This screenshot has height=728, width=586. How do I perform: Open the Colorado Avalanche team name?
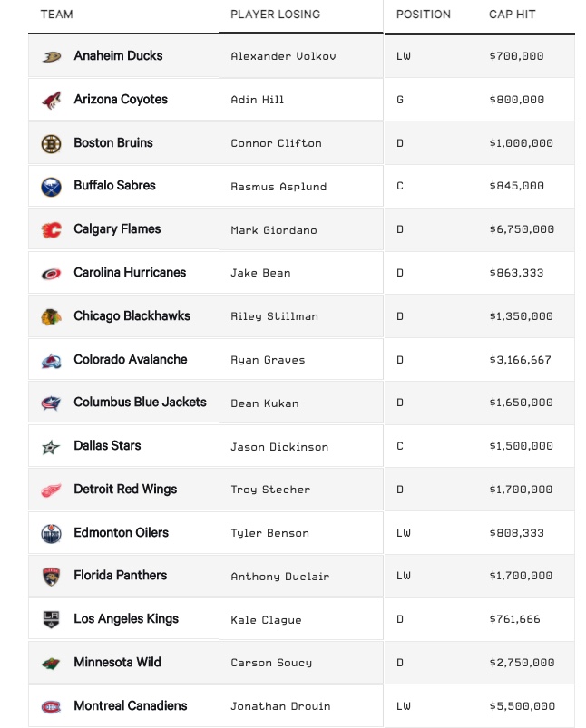point(130,359)
